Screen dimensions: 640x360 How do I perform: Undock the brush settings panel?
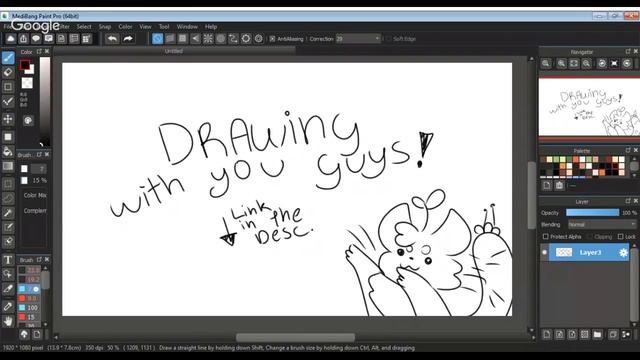[x=39, y=155]
